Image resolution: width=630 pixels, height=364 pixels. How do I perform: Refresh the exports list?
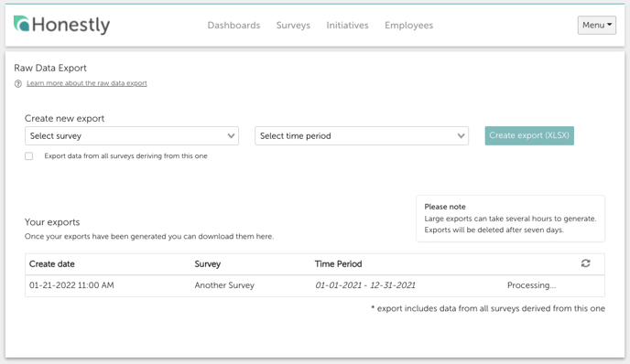pos(585,263)
